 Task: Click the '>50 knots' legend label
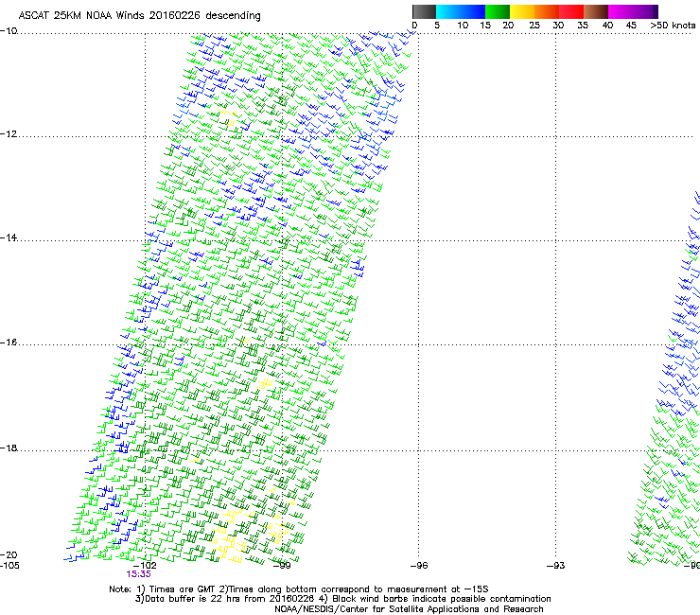click(673, 25)
